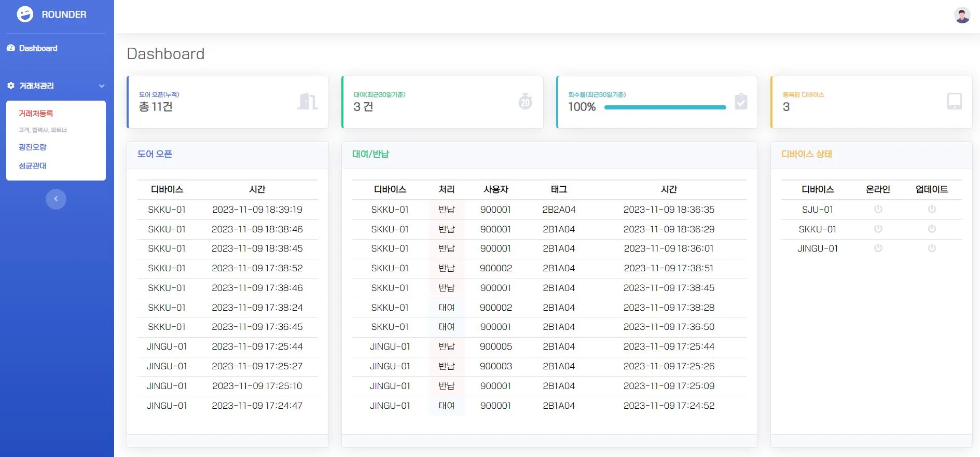Open the 광진오랑 link
980x457 pixels.
[33, 147]
